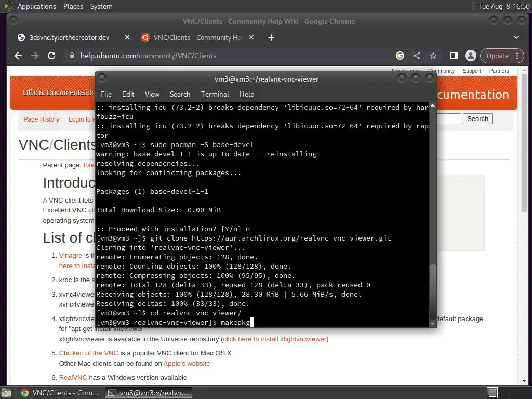Open the terminal Search menu
Image resolution: width=532 pixels, height=399 pixels.
pyautogui.click(x=180, y=95)
